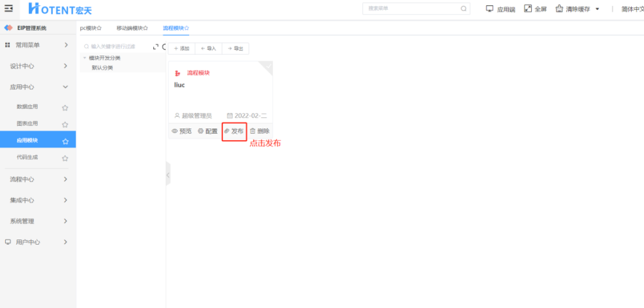Expand the 系统管理 menu
Screen dimensions: 644x308
pos(38,221)
